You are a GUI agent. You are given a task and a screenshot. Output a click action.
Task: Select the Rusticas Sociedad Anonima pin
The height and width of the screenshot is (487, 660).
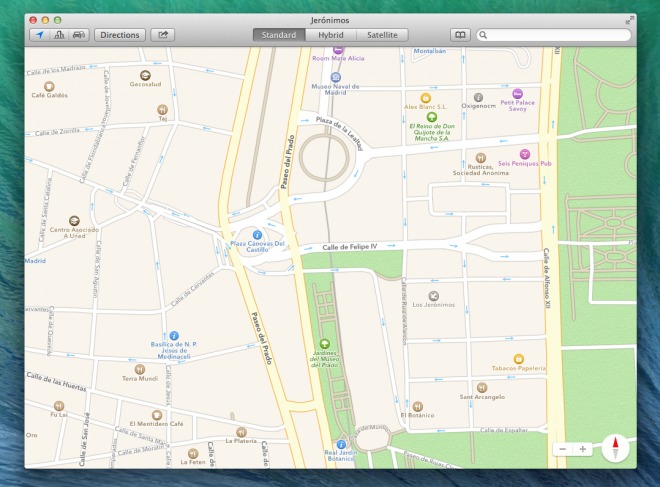(x=481, y=158)
